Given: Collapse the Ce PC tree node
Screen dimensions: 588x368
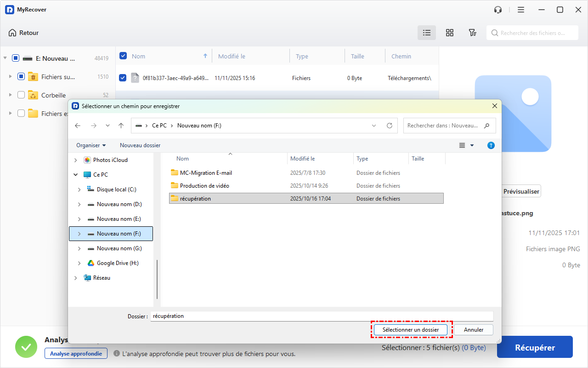Looking at the screenshot, I should click(x=76, y=175).
